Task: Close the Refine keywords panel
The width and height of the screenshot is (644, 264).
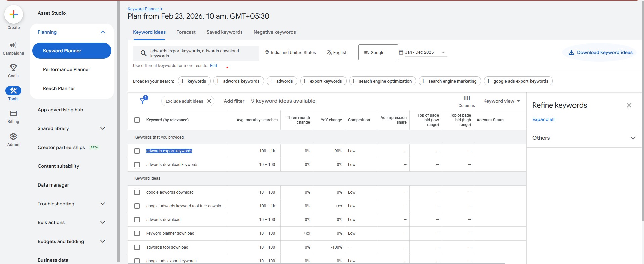Action: click(629, 105)
